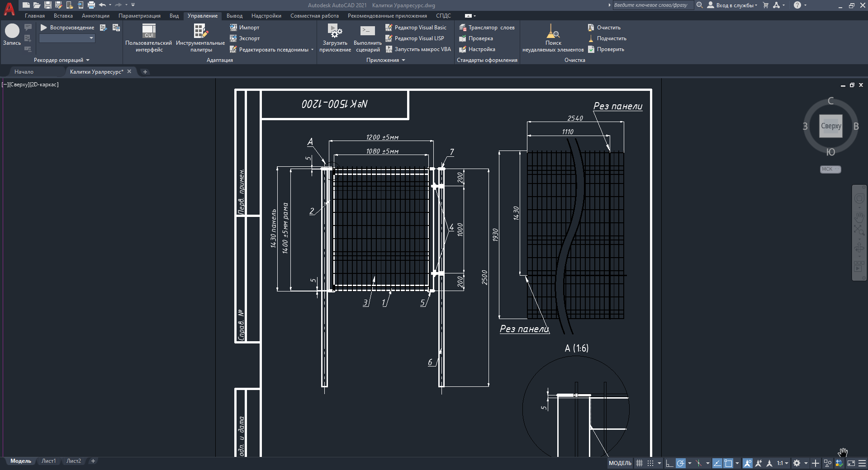Open the Редактировать псевдонимы dropdown arrow
The height and width of the screenshot is (470, 868).
[x=312, y=50]
